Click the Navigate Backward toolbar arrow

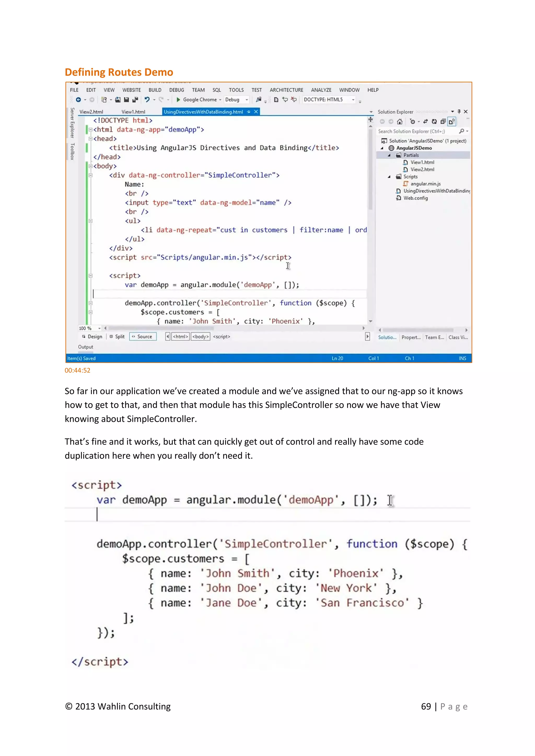pyautogui.click(x=78, y=99)
